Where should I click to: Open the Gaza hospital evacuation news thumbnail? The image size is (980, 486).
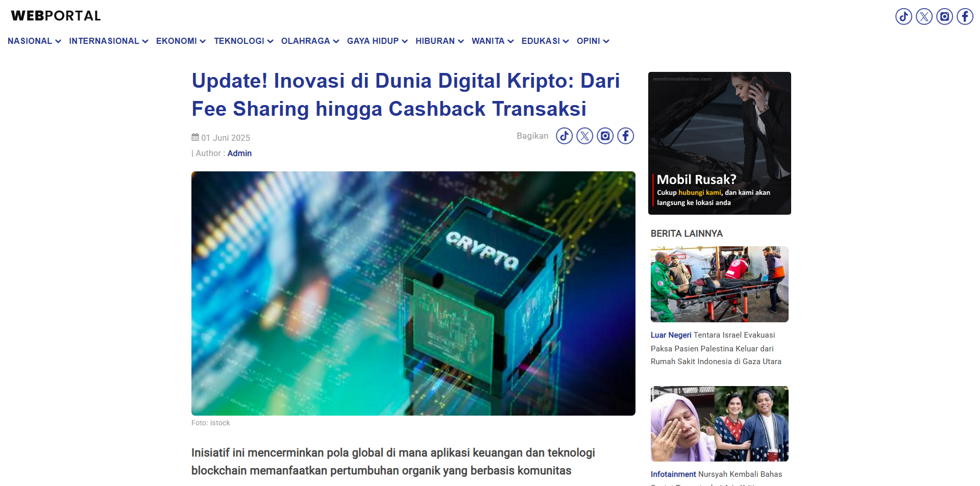coord(719,284)
